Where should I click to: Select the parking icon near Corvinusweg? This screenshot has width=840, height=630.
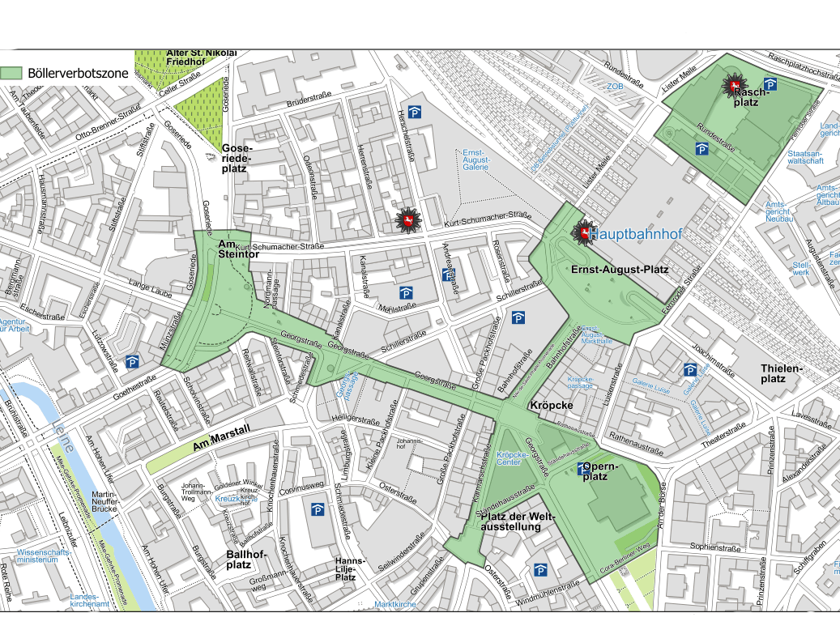(x=318, y=509)
